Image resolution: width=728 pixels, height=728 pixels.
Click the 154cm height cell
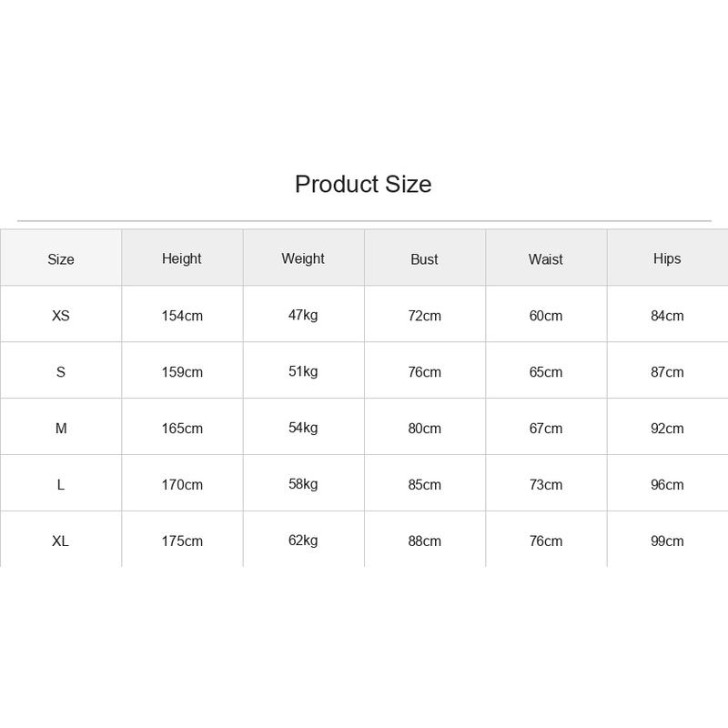182,316
